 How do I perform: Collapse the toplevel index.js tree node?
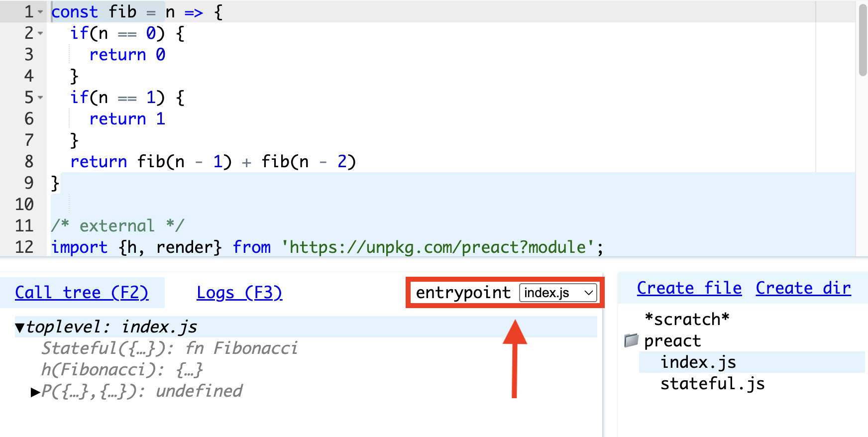[20, 328]
